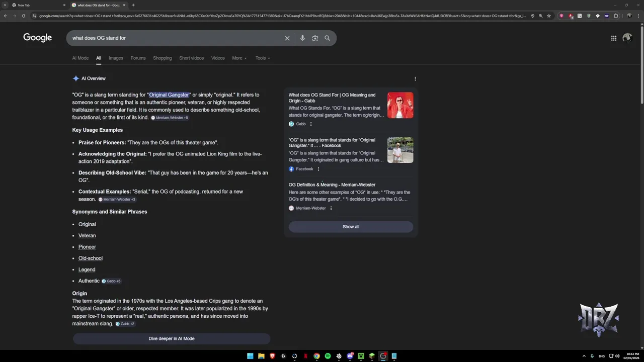Open the Google apps grid
This screenshot has width=644, height=362.
coord(614,38)
